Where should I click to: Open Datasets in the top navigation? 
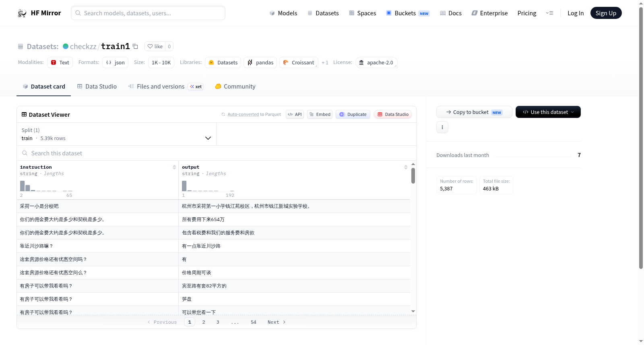click(323, 13)
